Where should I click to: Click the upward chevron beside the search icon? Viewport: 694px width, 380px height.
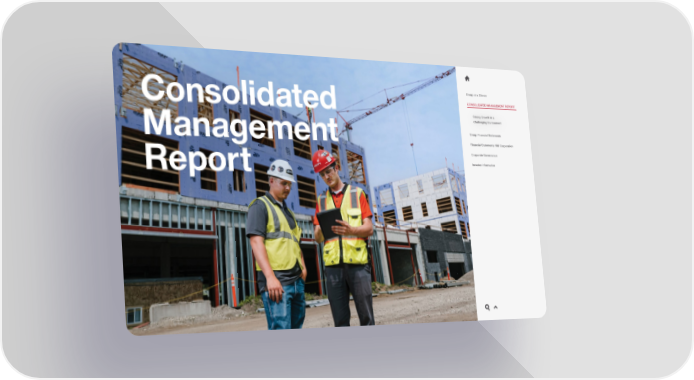[496, 307]
